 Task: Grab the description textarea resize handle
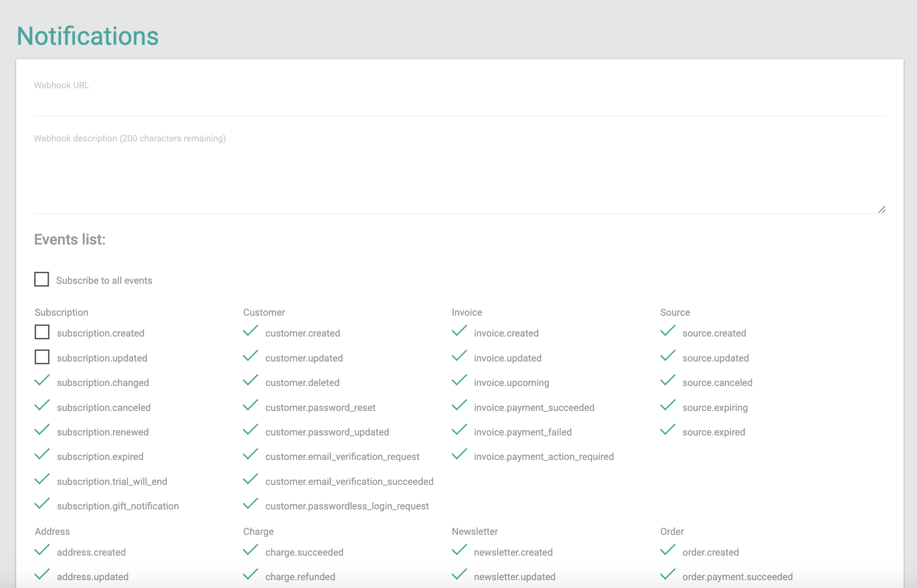881,209
